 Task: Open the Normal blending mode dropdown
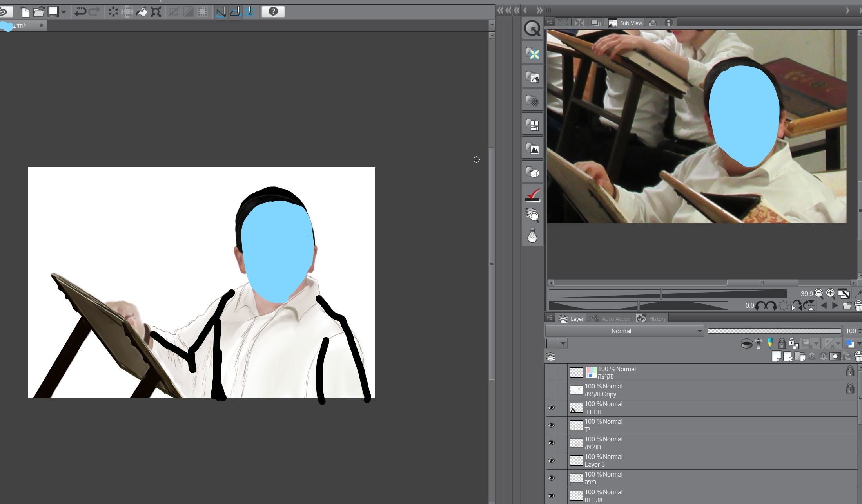point(624,331)
